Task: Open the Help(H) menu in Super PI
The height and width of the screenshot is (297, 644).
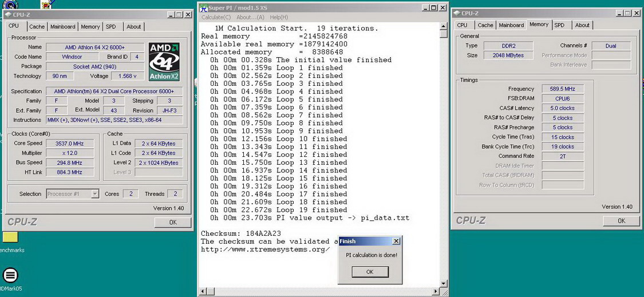Action: coord(279,17)
